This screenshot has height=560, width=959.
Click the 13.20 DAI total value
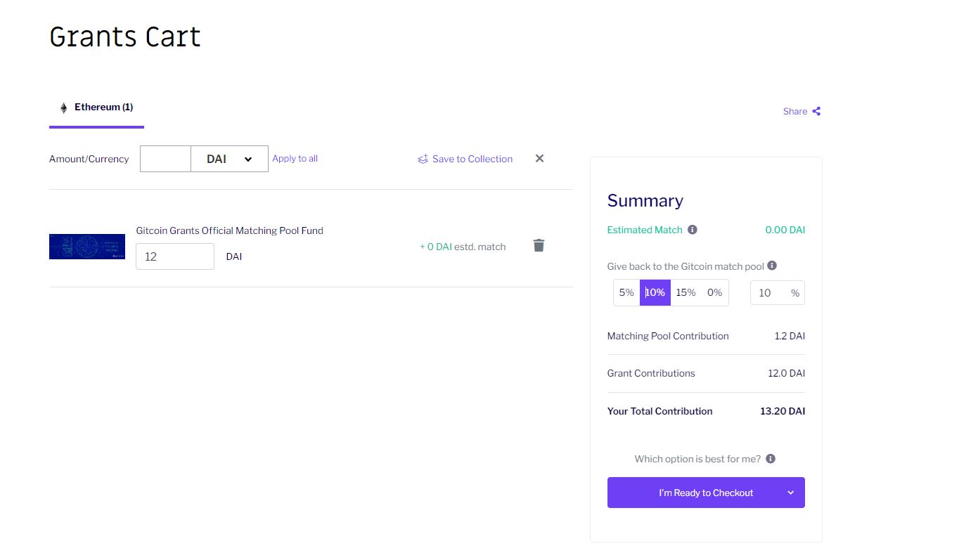[783, 411]
